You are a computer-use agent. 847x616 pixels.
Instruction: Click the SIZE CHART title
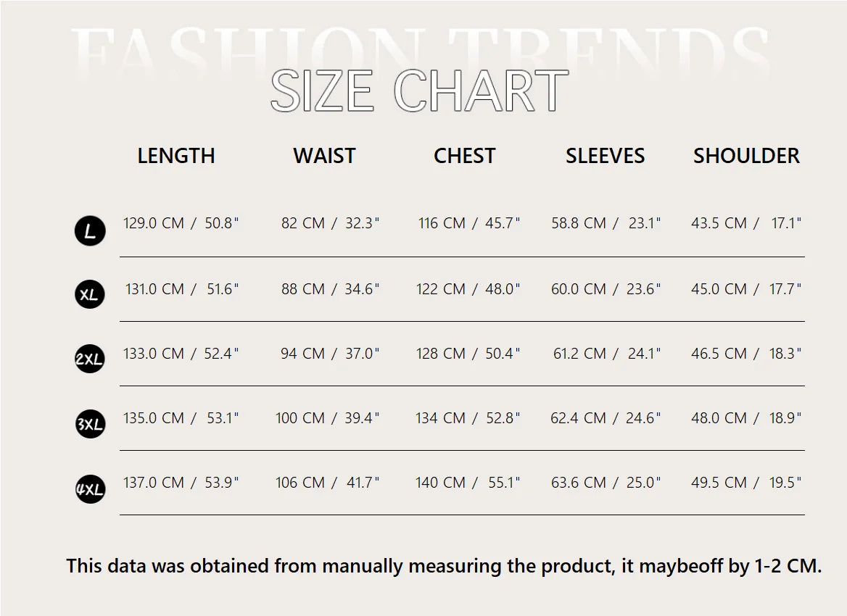419,91
